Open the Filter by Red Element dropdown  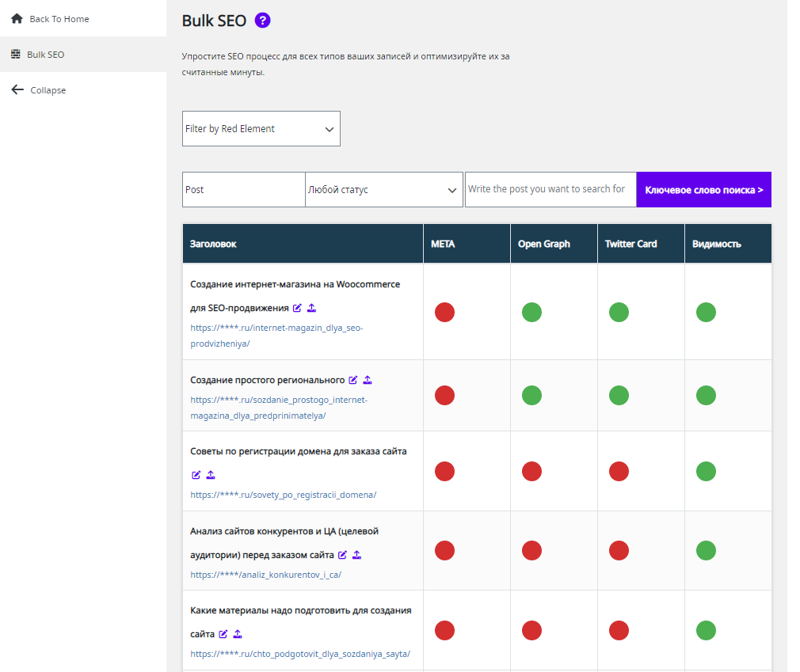[x=261, y=128]
